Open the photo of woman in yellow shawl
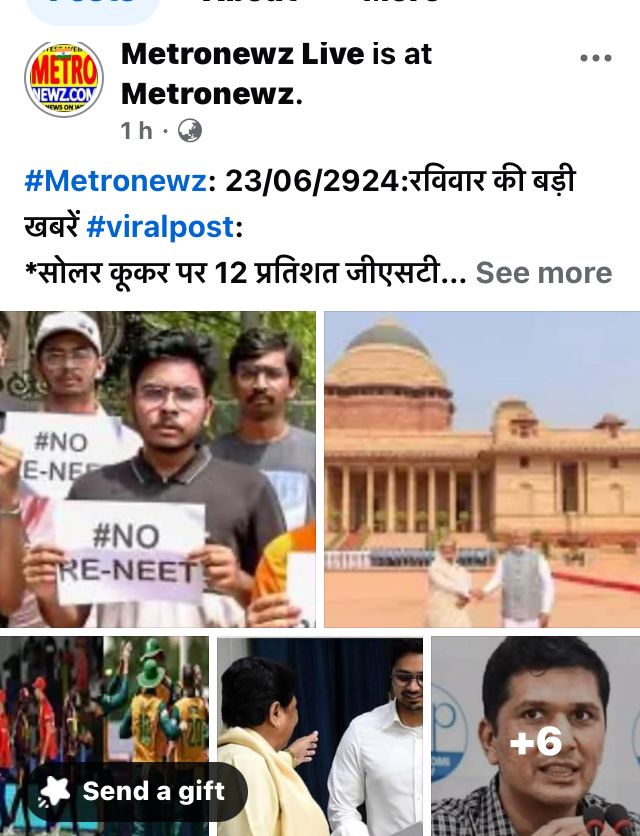This screenshot has height=836, width=640. point(320,736)
